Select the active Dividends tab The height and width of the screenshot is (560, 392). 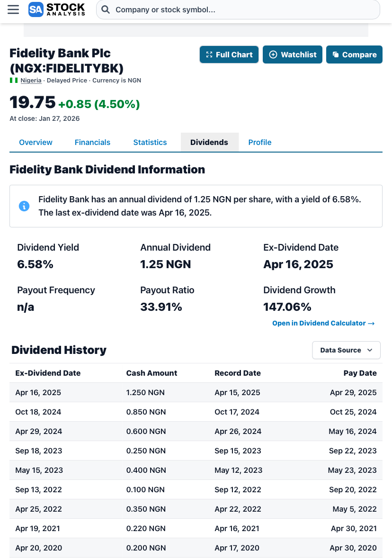(209, 142)
